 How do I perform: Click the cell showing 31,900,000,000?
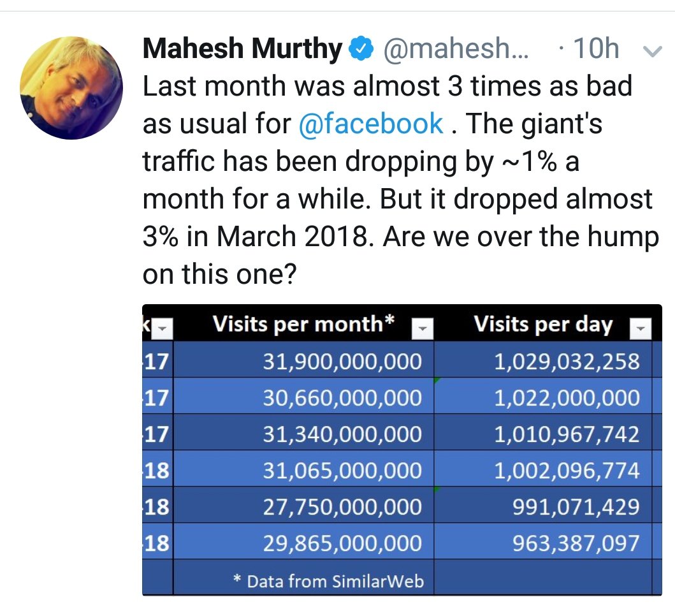tap(342, 362)
